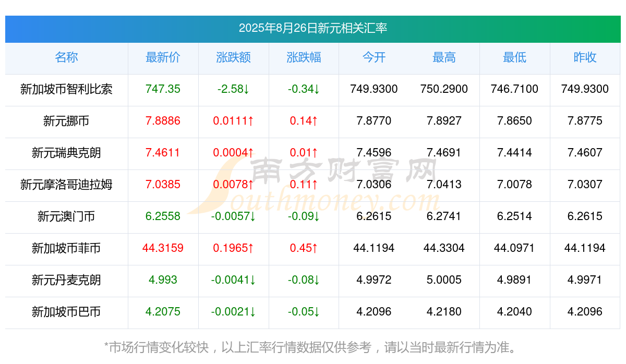Click the high value 750.2900
Image resolution: width=626 pixels, height=364 pixels.
444,89
